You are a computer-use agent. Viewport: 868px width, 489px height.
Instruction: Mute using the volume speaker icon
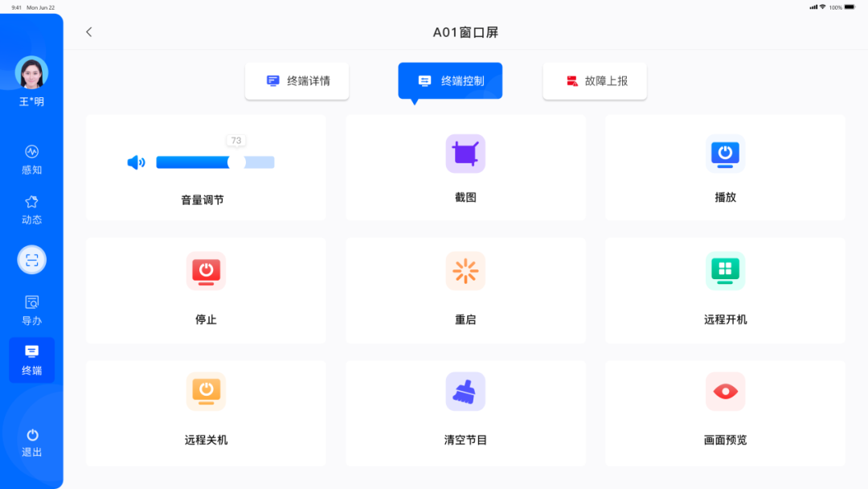tap(136, 162)
